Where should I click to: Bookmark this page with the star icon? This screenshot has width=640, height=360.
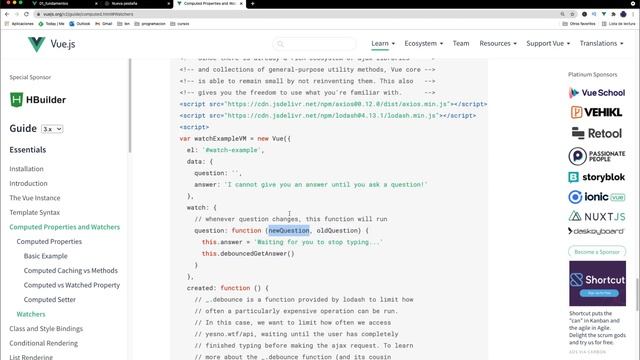[572, 14]
